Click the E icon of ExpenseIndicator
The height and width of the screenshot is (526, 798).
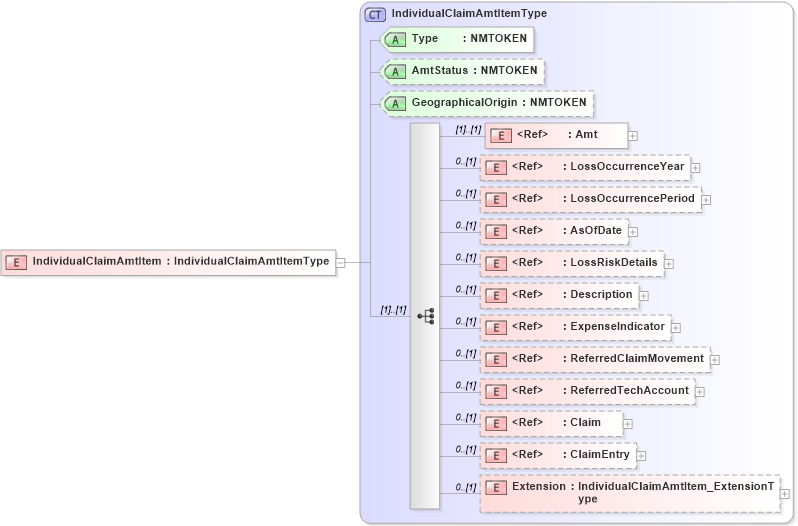(x=496, y=328)
